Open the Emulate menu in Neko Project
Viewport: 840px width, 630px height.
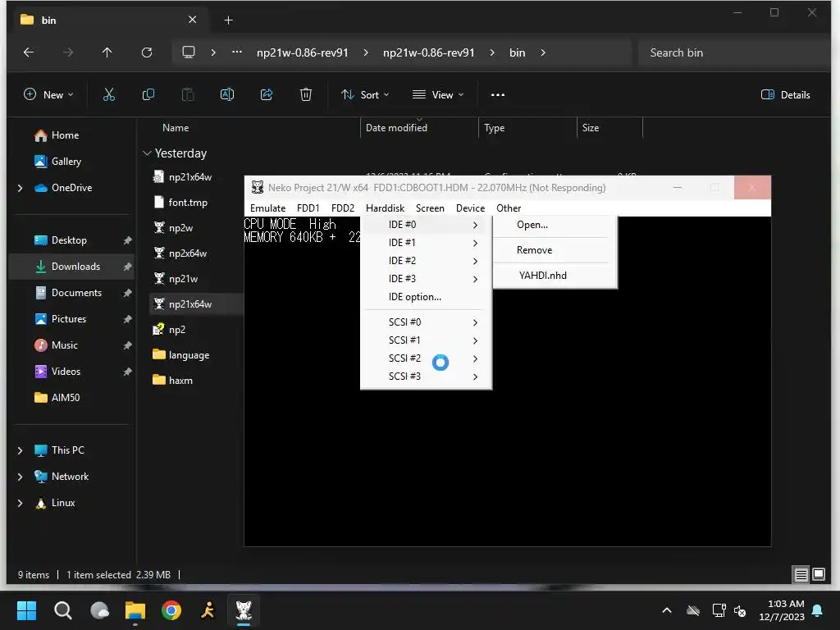(267, 208)
